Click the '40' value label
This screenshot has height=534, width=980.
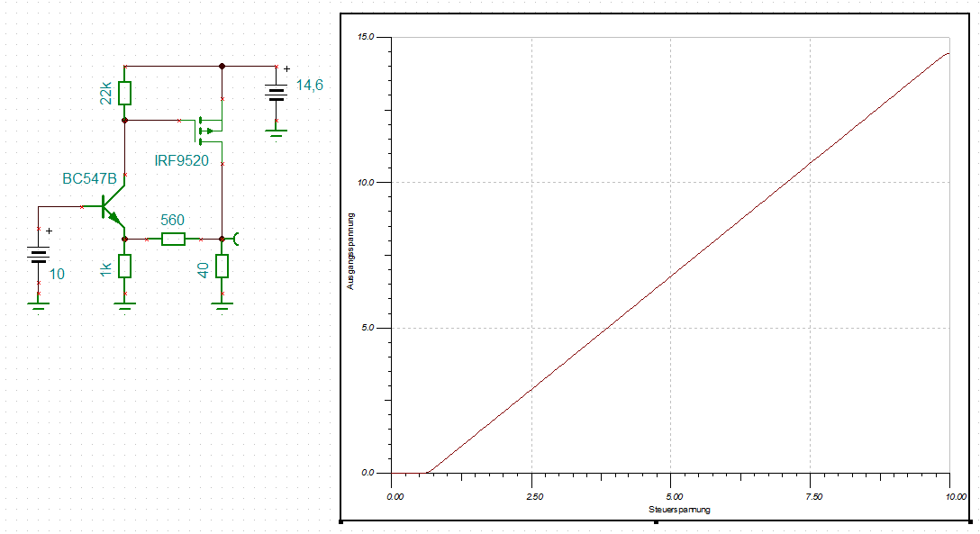204,270
